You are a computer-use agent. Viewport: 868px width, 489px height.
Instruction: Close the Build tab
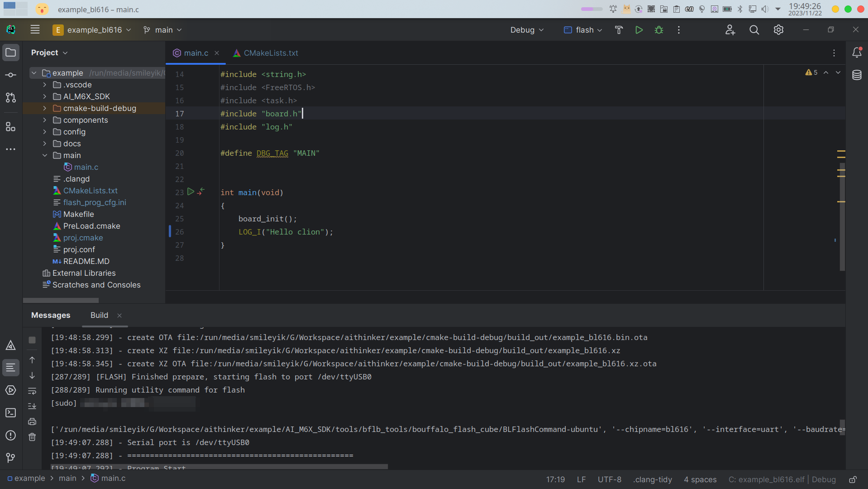tap(119, 316)
